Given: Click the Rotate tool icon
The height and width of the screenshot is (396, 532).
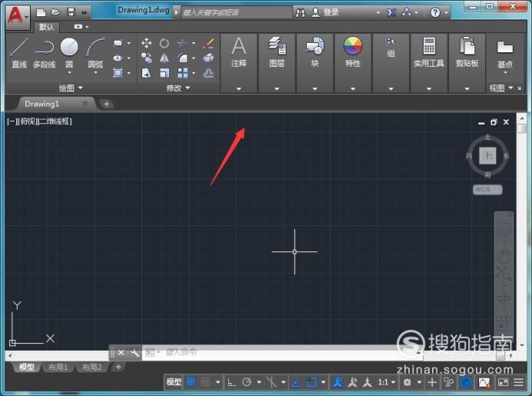Looking at the screenshot, I should 165,43.
